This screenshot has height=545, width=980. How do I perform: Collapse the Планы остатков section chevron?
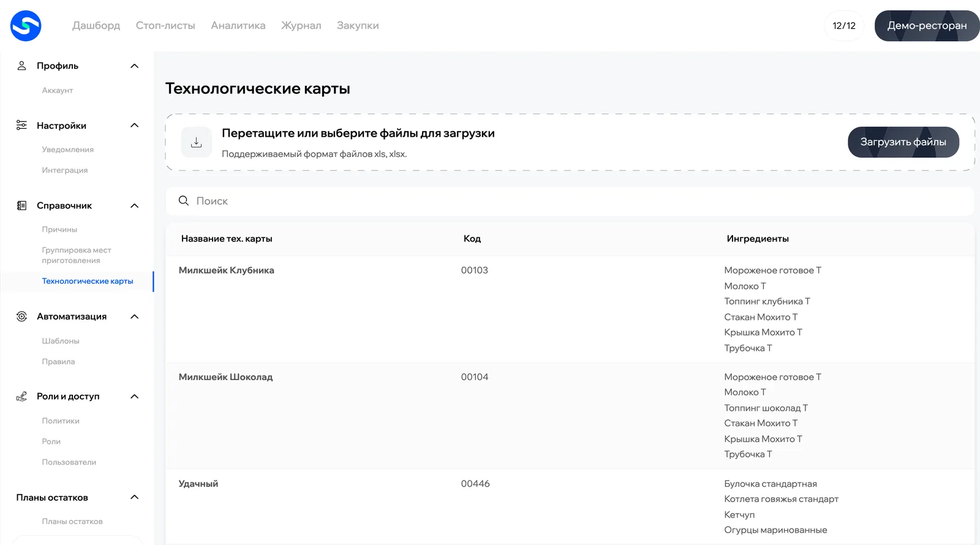(135, 497)
